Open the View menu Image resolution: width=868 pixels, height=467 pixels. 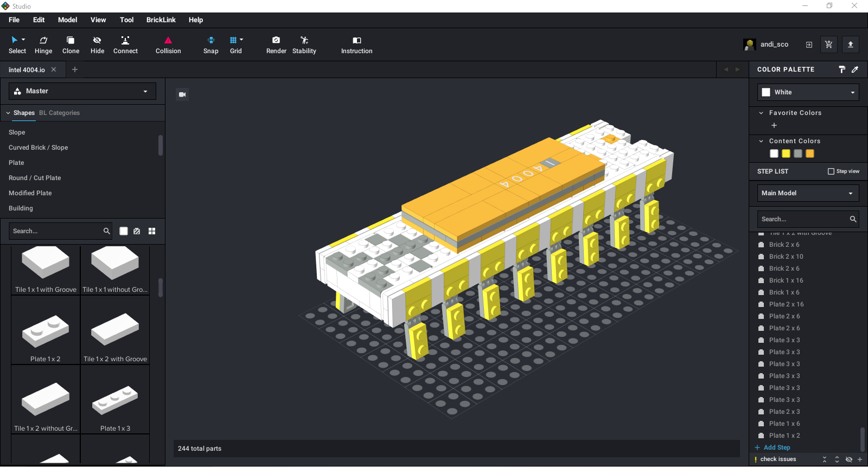98,20
